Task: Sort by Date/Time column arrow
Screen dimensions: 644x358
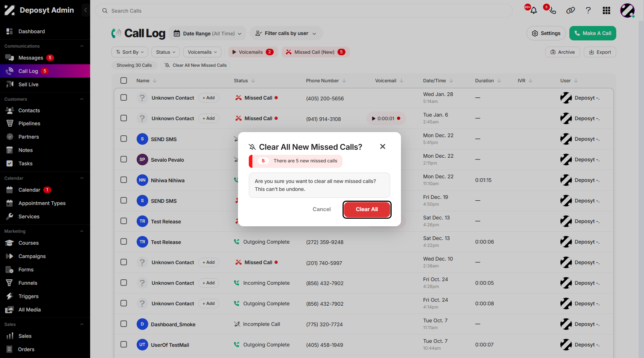Action: click(451, 80)
